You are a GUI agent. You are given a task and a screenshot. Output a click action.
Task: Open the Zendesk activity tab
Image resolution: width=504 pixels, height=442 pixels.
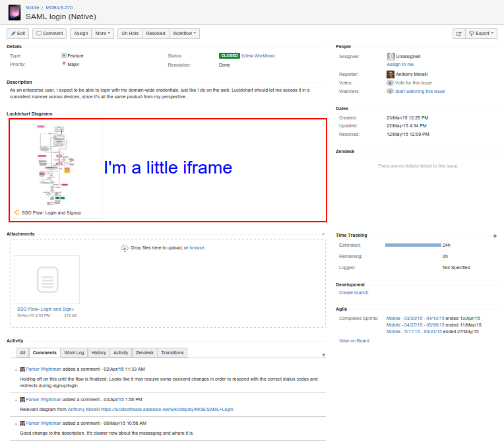point(144,353)
